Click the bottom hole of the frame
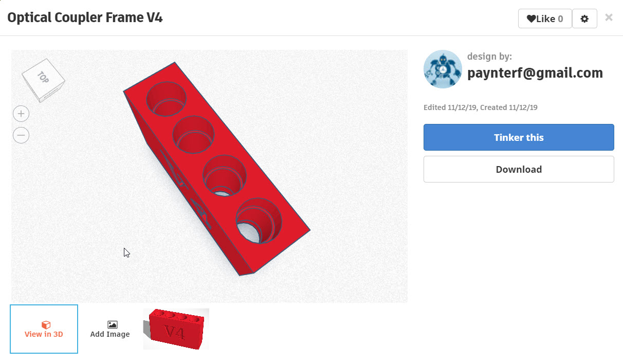Screen dimensions: 623x364 259,220
